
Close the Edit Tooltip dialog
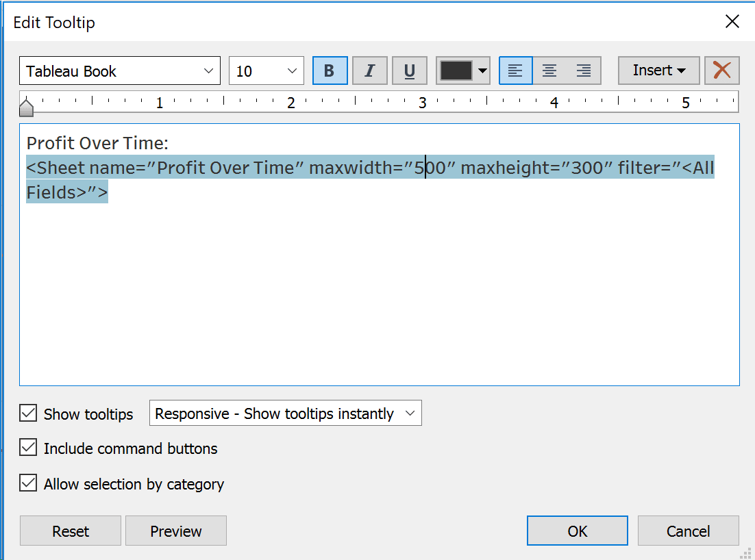point(732,21)
